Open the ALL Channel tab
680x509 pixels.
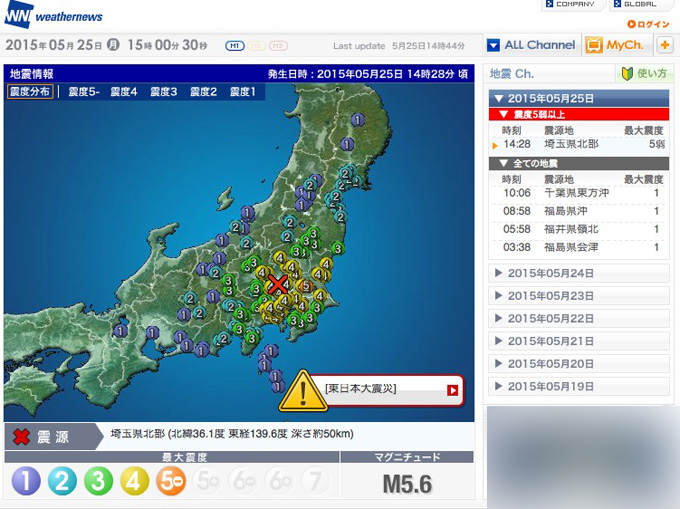[x=531, y=45]
